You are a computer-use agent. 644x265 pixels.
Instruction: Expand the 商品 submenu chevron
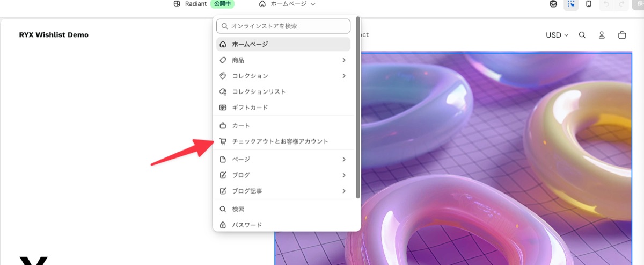pyautogui.click(x=344, y=60)
